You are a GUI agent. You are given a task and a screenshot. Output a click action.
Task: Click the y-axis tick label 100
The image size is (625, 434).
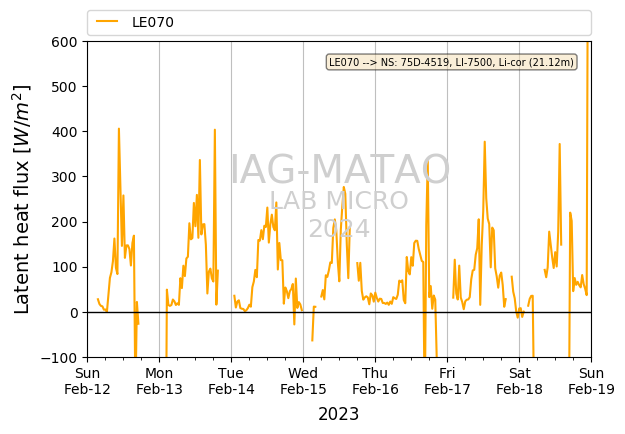pyautogui.click(x=64, y=267)
